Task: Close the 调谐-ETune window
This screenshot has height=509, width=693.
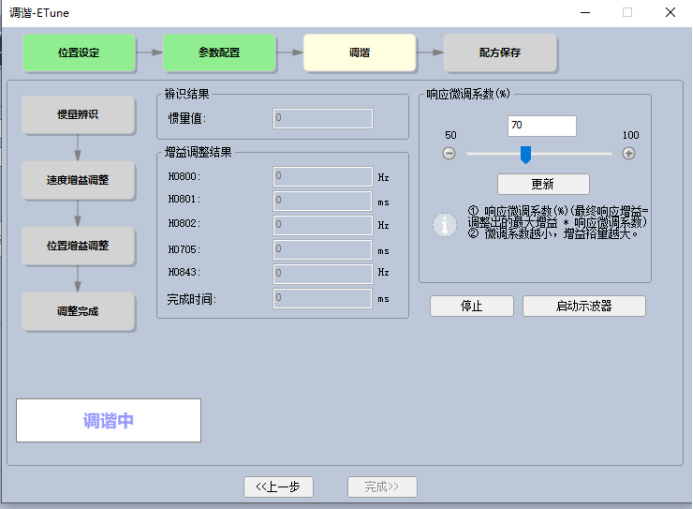Action: (669, 12)
